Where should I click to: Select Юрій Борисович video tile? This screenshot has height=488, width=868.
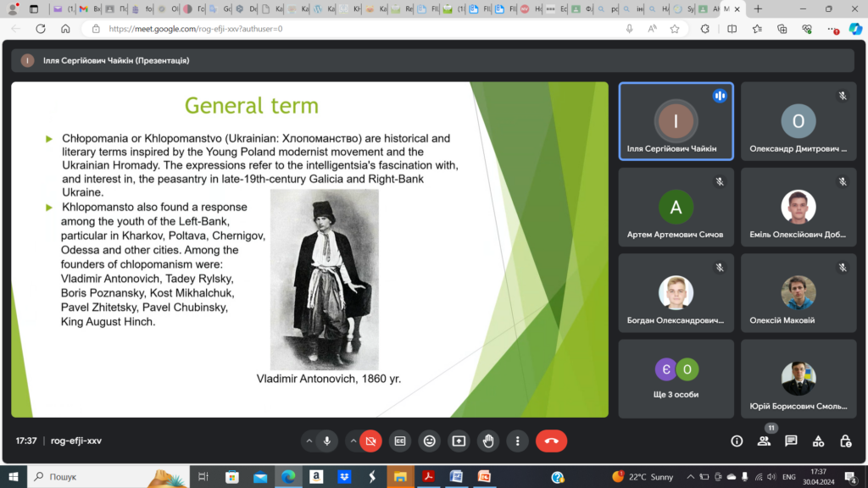(798, 378)
